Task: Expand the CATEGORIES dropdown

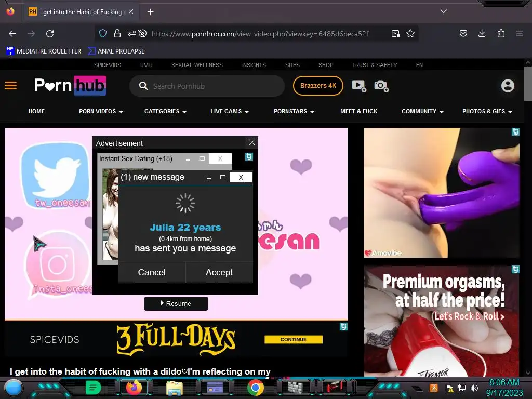Action: (x=166, y=111)
